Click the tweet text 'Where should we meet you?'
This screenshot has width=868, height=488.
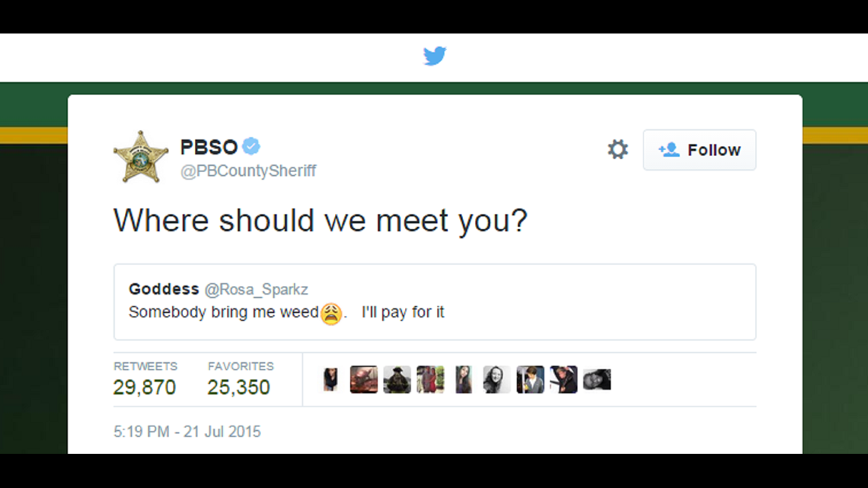click(320, 221)
